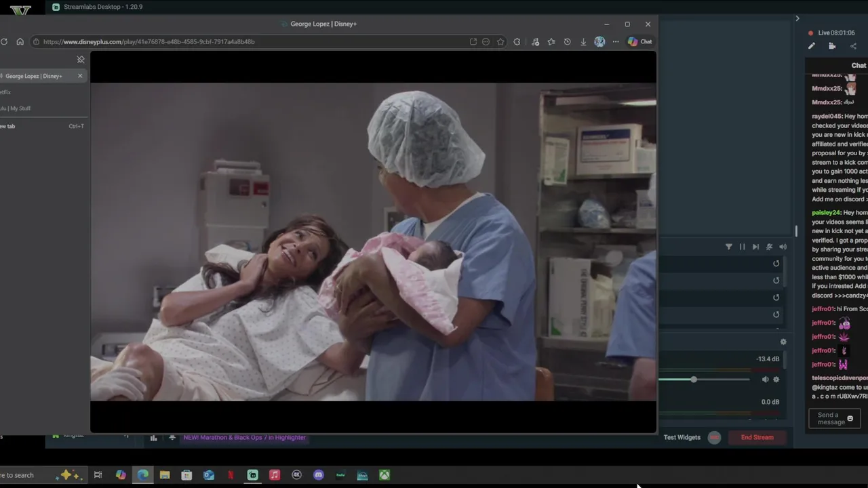Replay the fourth event row refresh icon
Image resolution: width=868 pixels, height=488 pixels.
(776, 314)
